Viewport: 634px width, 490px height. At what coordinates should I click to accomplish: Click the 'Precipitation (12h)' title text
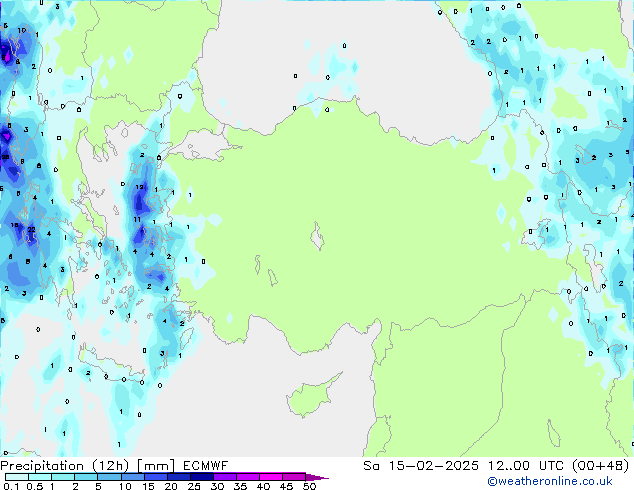click(64, 466)
